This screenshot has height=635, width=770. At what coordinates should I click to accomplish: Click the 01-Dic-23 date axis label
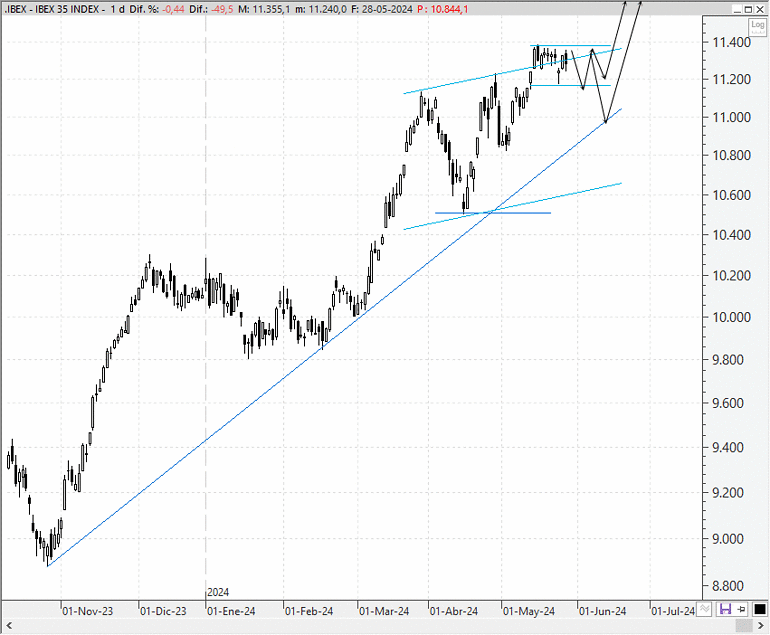[x=163, y=611]
